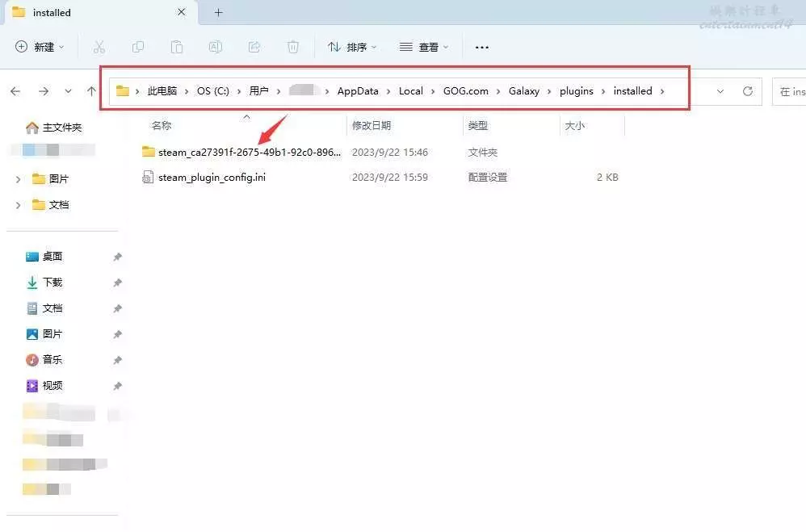
Task: Navigate back to previous folder
Action: (15, 91)
